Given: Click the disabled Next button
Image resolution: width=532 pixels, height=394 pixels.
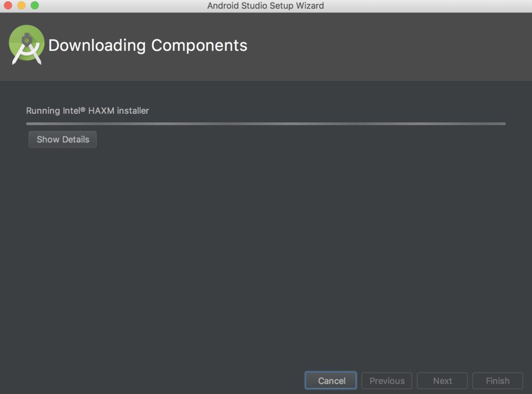Looking at the screenshot, I should [442, 380].
